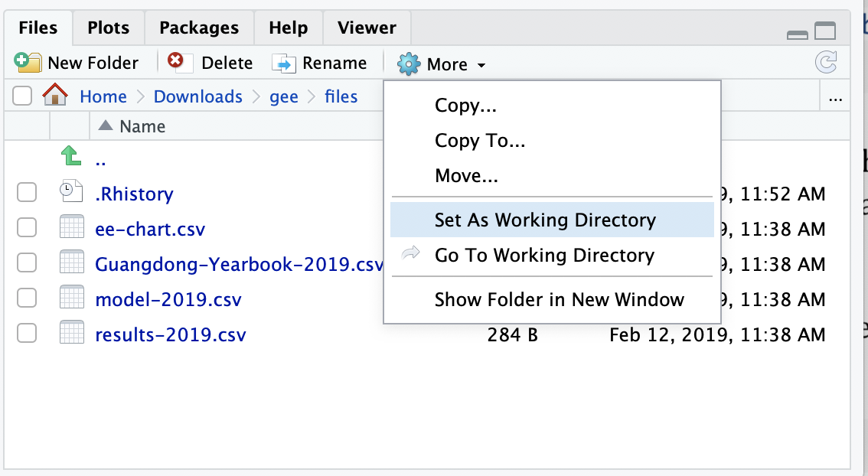Check the box for model-2019.csv

coord(27,298)
